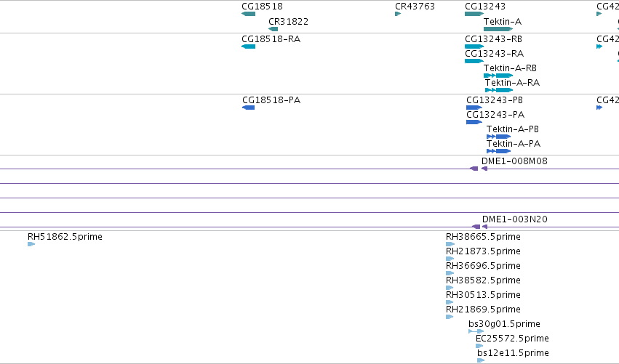Click the CG18518-RA label text
The width and height of the screenshot is (619, 364).
(271, 39)
